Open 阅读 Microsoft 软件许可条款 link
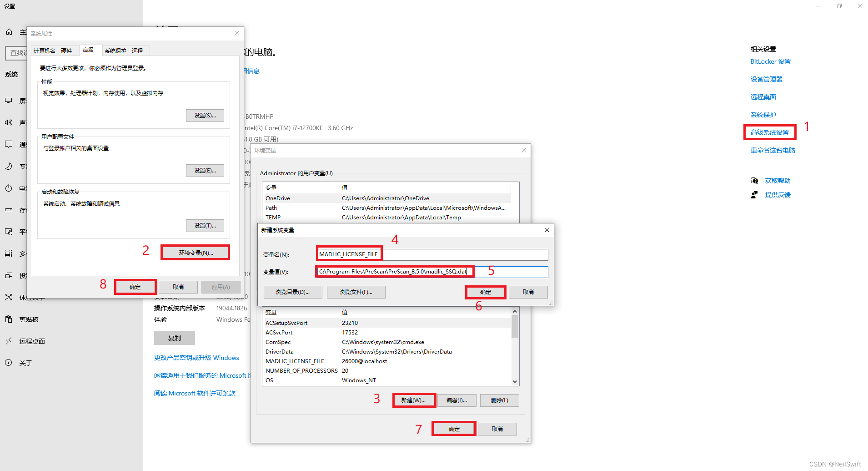Viewport: 868px width, 471px height. click(x=195, y=393)
